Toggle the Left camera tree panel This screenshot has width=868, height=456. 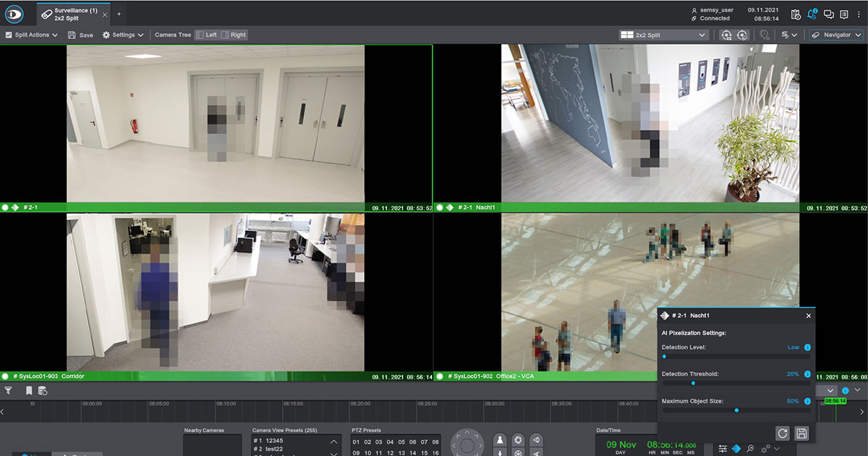pos(206,35)
